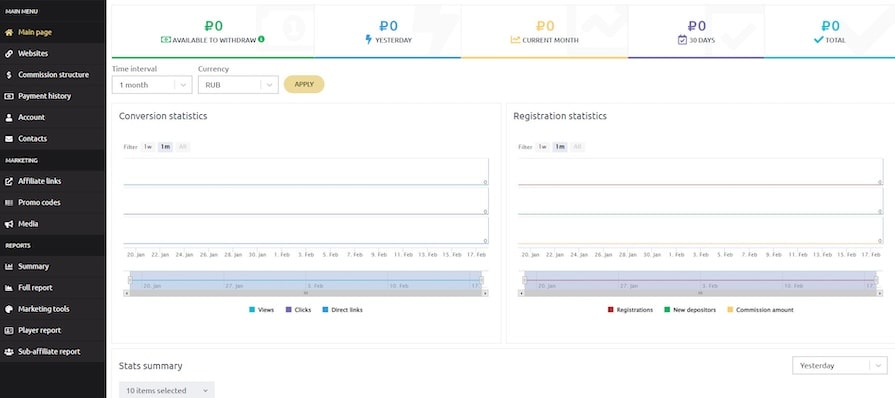The image size is (895, 398).
Task: Open Affiliate links page
Action: (53, 181)
